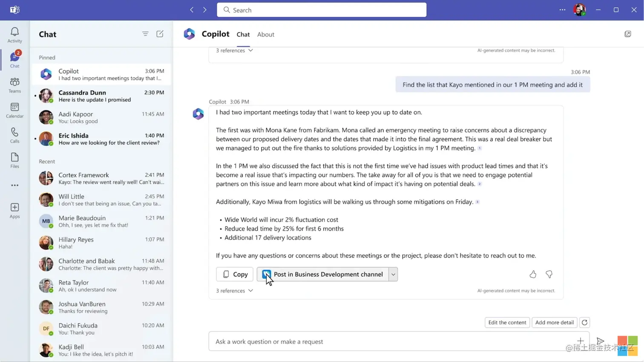Open chat with Reta Taylor
This screenshot has width=644, height=362.
pyautogui.click(x=102, y=286)
